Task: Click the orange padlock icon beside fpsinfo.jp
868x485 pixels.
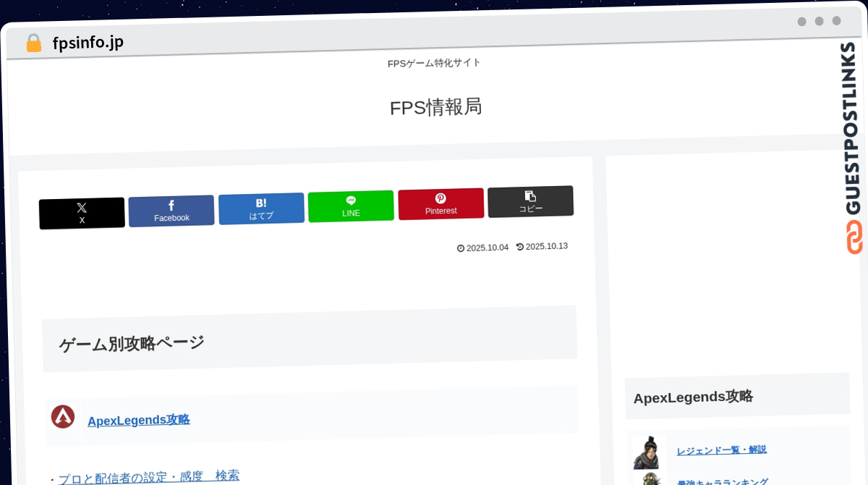Action: [33, 43]
